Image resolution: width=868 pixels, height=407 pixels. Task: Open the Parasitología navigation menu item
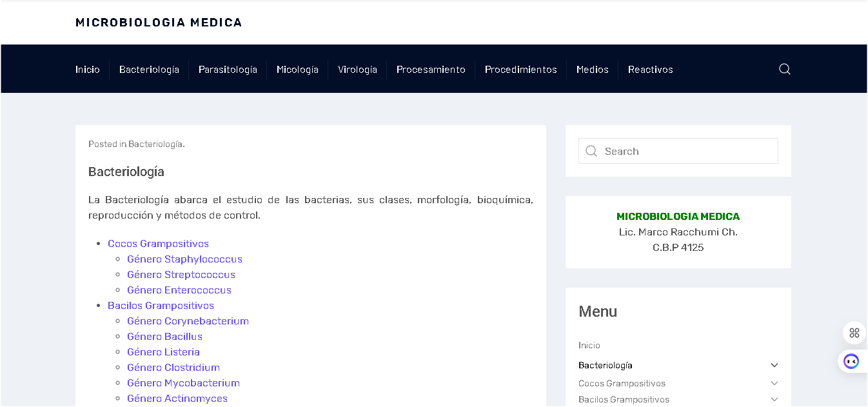click(x=228, y=70)
